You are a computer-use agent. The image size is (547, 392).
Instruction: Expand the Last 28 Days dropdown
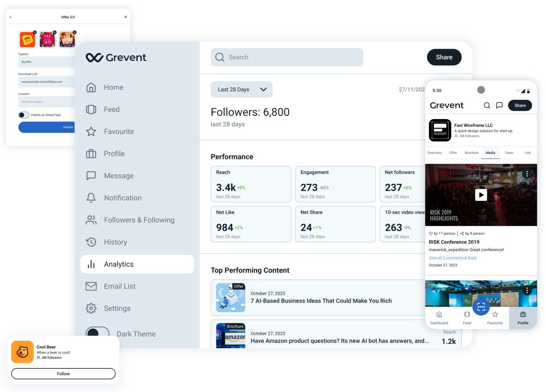click(241, 90)
